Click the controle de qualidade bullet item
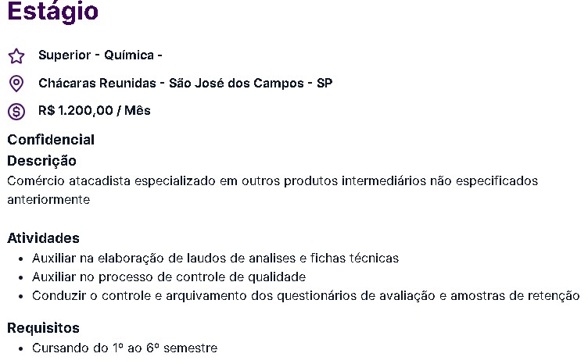Image resolution: width=588 pixels, height=364 pixels. [169, 277]
